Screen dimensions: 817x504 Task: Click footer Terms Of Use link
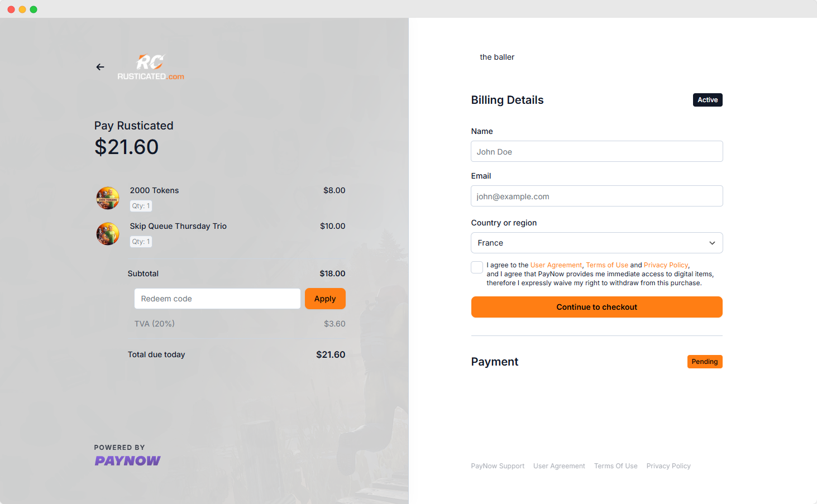tap(615, 466)
